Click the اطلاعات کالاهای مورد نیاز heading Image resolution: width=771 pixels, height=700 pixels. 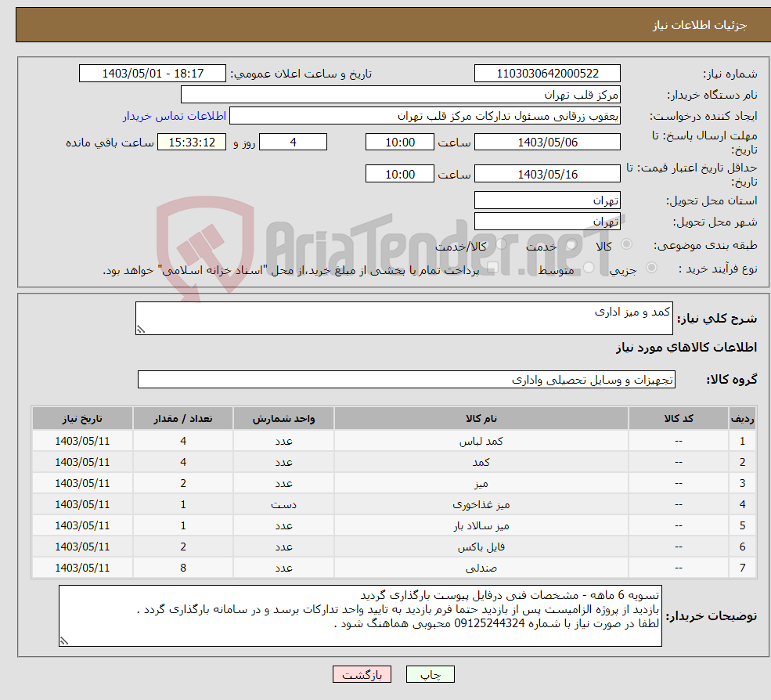pyautogui.click(x=686, y=348)
